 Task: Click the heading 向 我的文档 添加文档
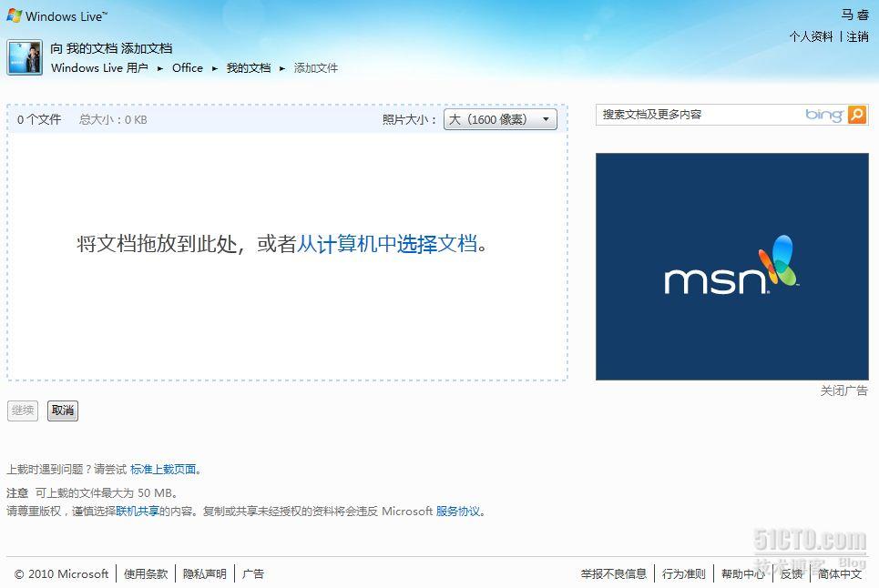[x=111, y=49]
